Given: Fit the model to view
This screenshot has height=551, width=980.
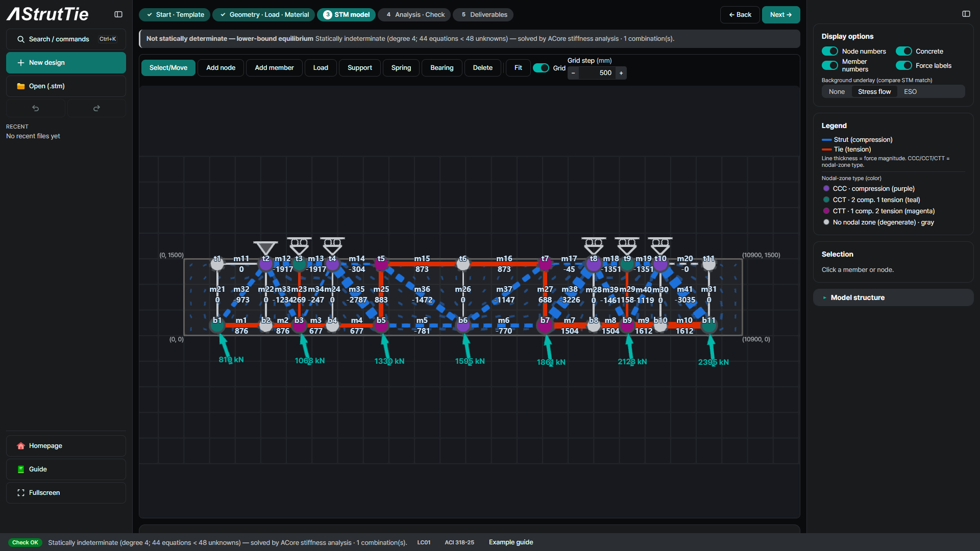Looking at the screenshot, I should tap(518, 68).
